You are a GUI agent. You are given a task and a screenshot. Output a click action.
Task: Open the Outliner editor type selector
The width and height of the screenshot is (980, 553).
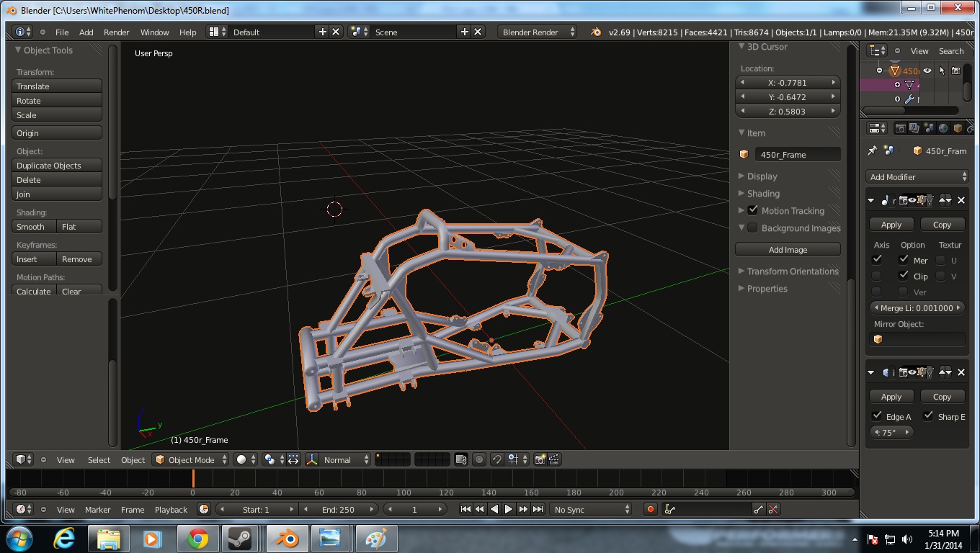(877, 50)
